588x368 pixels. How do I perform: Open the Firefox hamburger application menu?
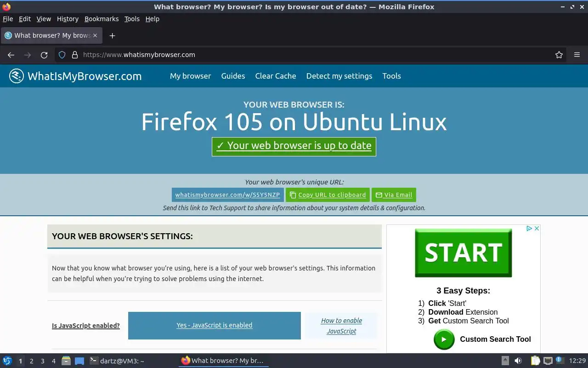577,55
